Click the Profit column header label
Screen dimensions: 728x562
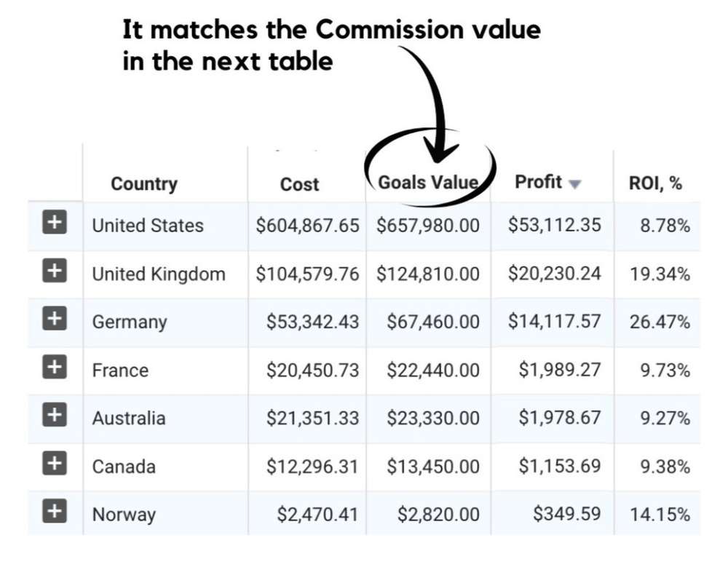[x=539, y=183]
